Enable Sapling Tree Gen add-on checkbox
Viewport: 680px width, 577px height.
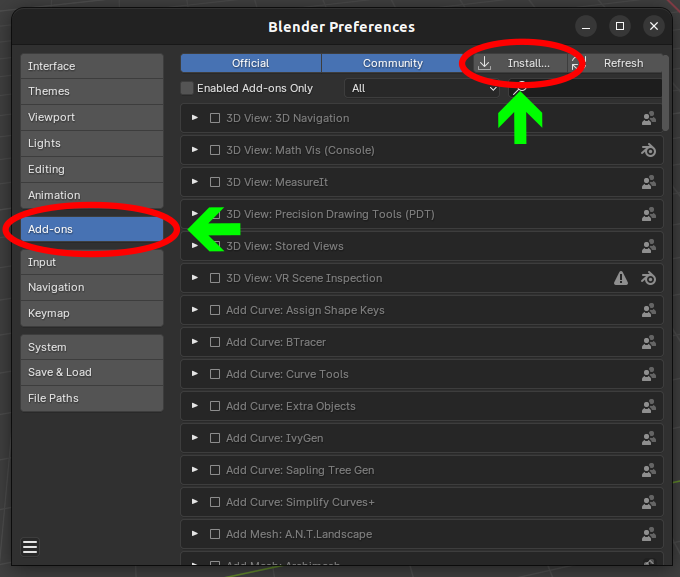click(x=215, y=470)
